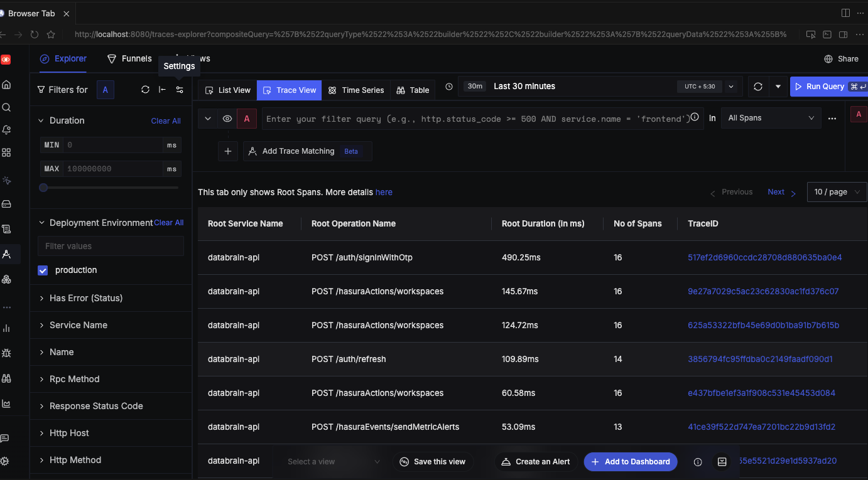The width and height of the screenshot is (868, 480).
Task: Open the time range dropdown arrow
Action: click(x=731, y=87)
